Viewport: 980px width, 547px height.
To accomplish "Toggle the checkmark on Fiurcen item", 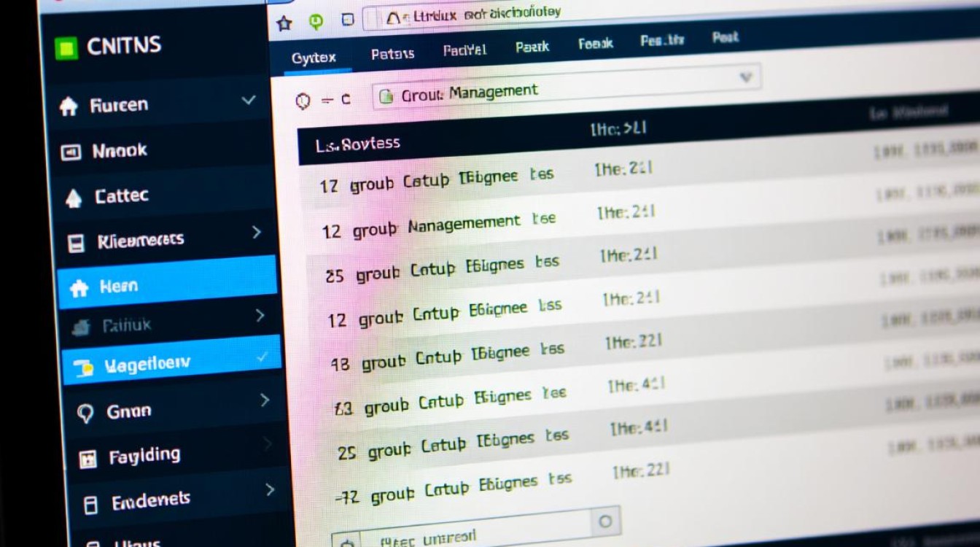I will coord(249,100).
